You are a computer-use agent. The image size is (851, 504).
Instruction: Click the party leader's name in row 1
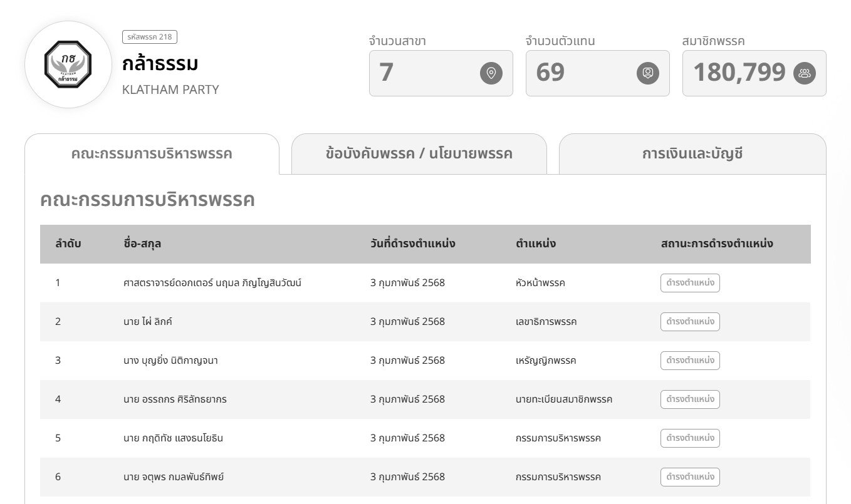pos(212,282)
